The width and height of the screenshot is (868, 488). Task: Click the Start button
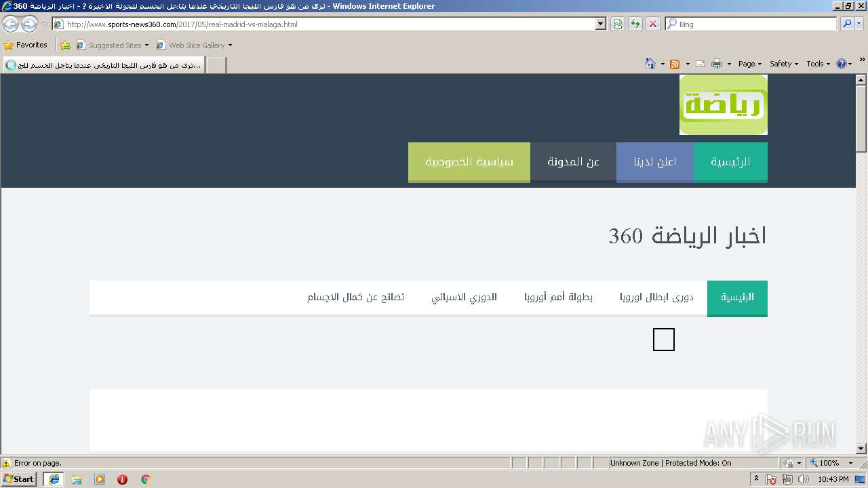pyautogui.click(x=18, y=479)
